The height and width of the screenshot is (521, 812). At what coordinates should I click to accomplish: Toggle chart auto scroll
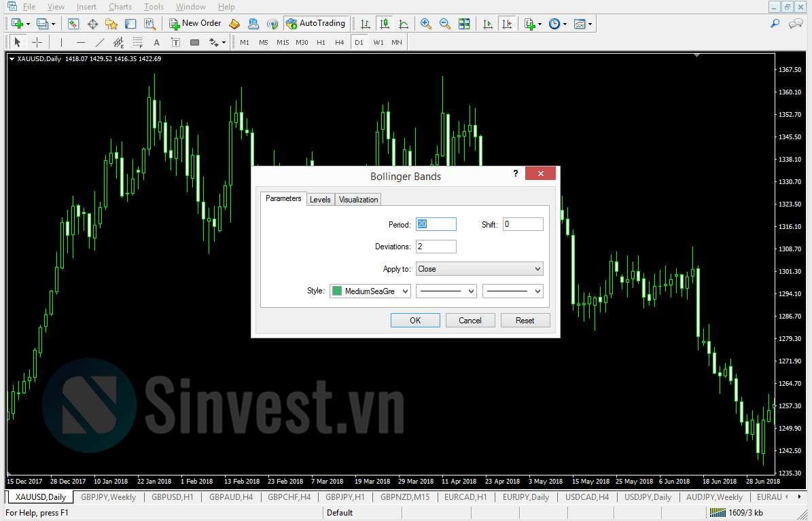(487, 24)
